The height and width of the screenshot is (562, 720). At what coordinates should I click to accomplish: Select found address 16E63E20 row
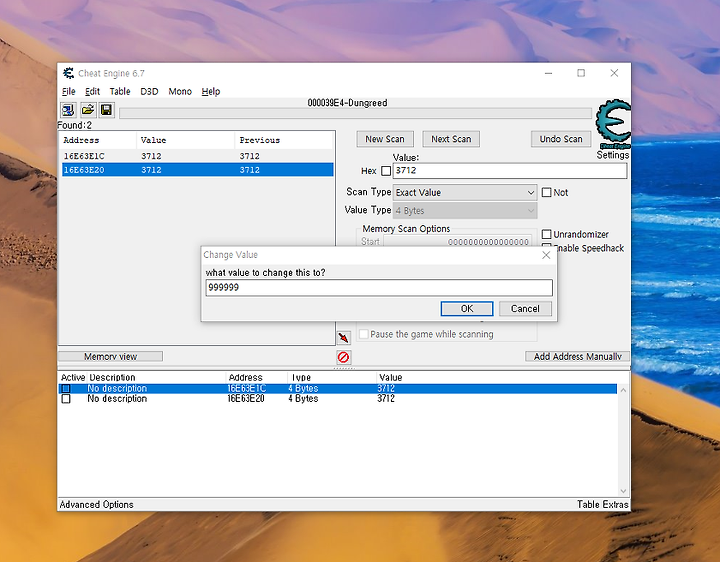tap(197, 170)
